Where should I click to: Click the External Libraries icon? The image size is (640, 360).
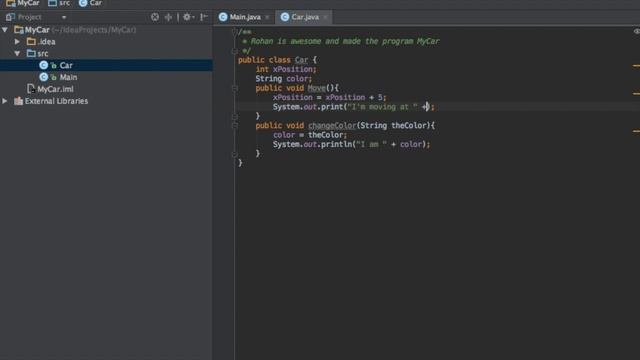(x=18, y=101)
